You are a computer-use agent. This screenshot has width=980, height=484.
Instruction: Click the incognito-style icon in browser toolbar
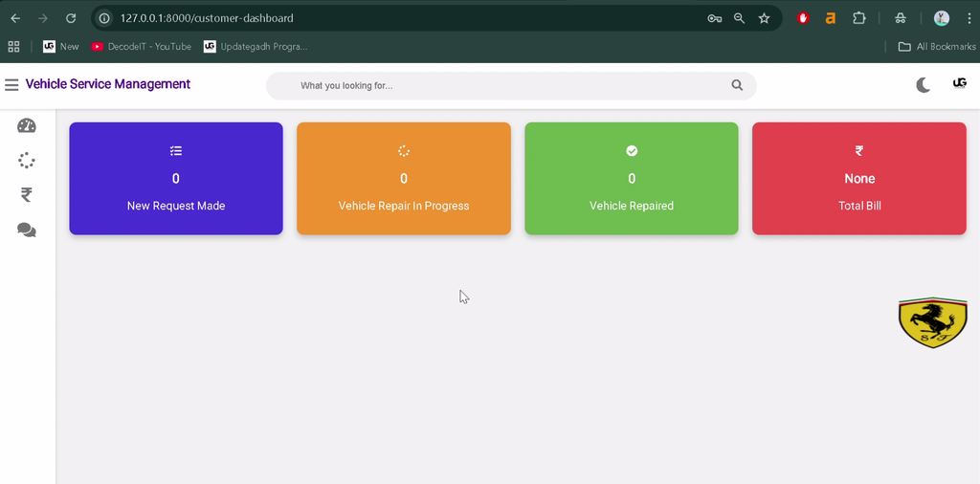(901, 18)
